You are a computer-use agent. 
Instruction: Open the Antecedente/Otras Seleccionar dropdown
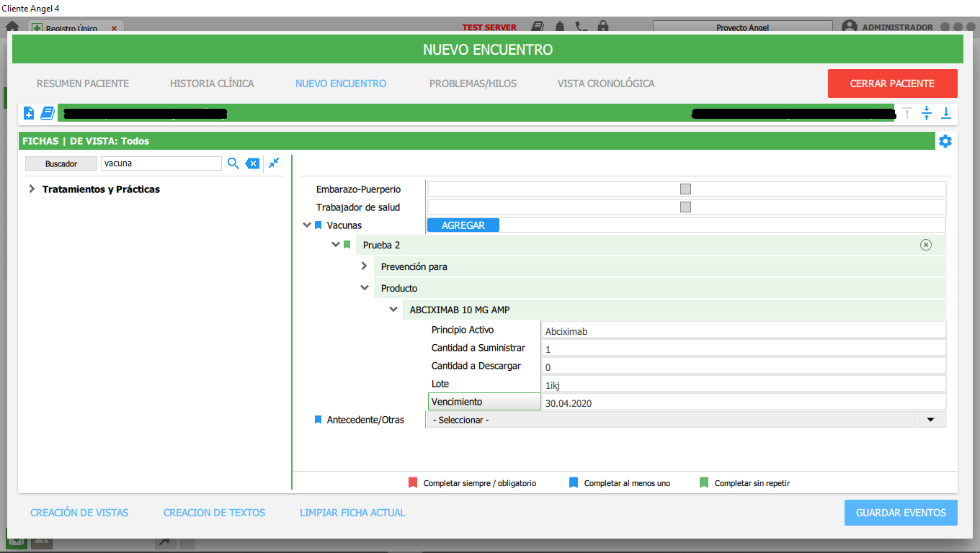(930, 420)
